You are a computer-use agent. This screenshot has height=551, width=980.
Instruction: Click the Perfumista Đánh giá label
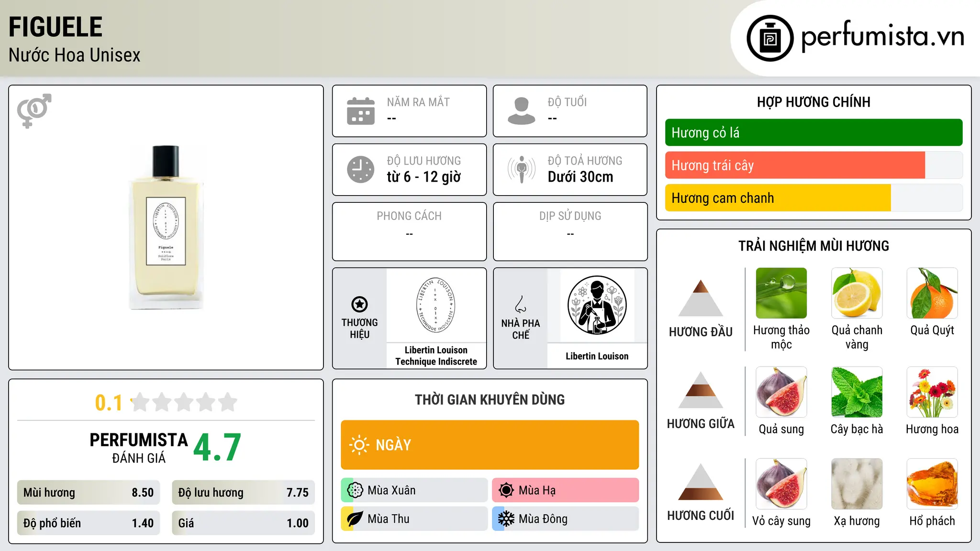pyautogui.click(x=139, y=448)
